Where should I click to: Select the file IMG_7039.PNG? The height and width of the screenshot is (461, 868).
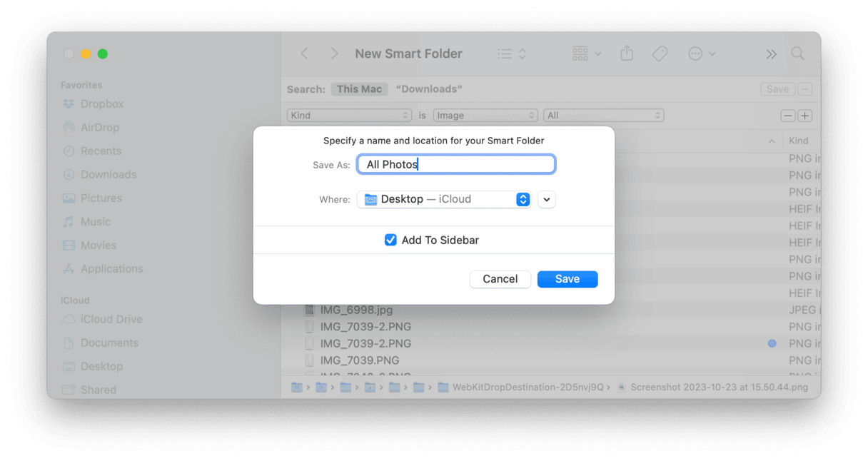(360, 360)
